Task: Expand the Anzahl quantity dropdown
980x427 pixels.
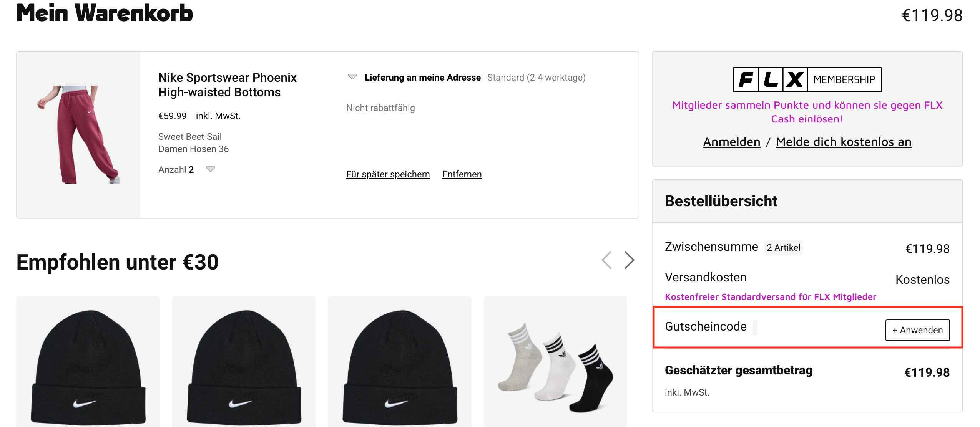Action: 211,169
